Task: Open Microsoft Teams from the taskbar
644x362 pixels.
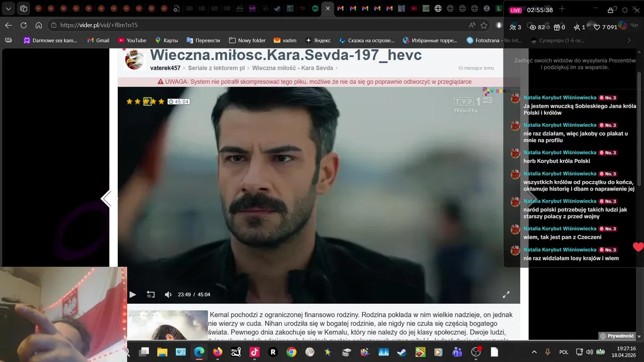Action: pos(457,352)
